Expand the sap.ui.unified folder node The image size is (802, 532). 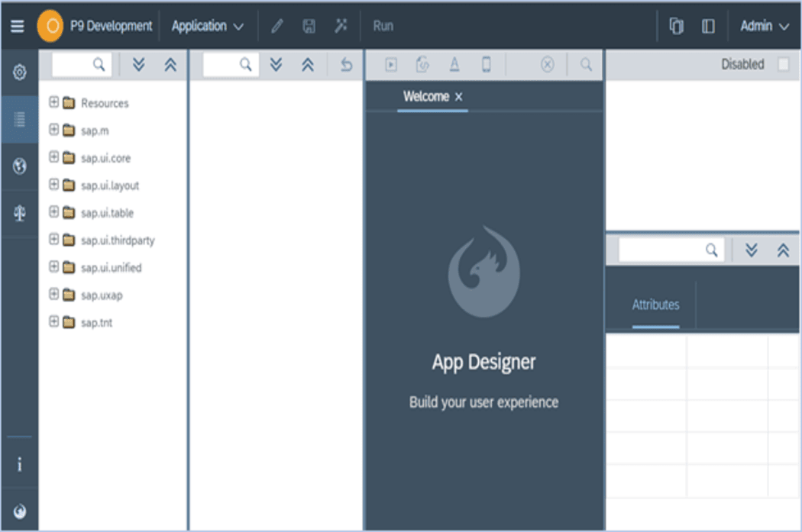click(53, 266)
